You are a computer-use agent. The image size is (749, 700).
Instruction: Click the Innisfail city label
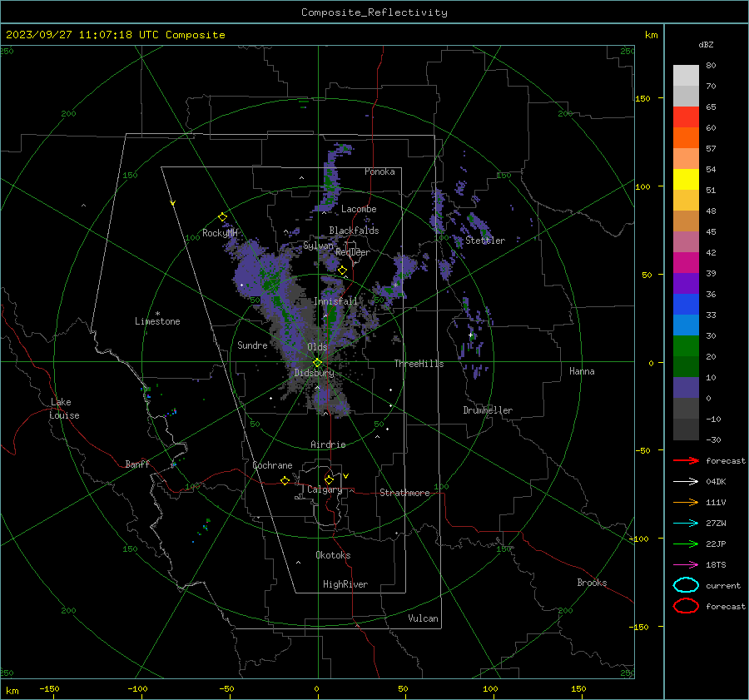335,301
